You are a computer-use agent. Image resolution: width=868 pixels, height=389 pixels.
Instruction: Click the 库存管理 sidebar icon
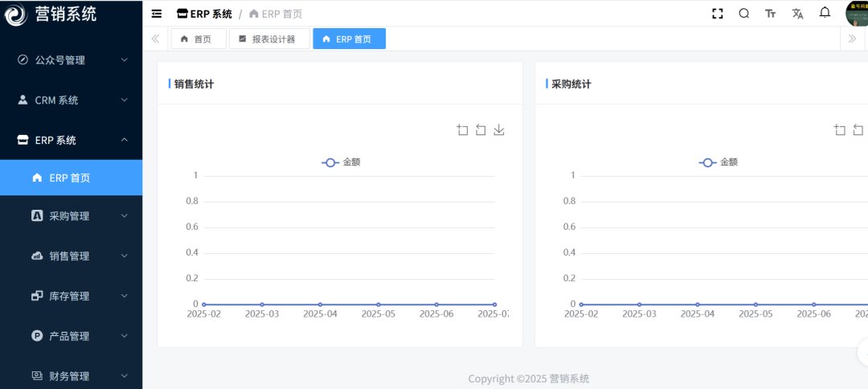coord(37,296)
